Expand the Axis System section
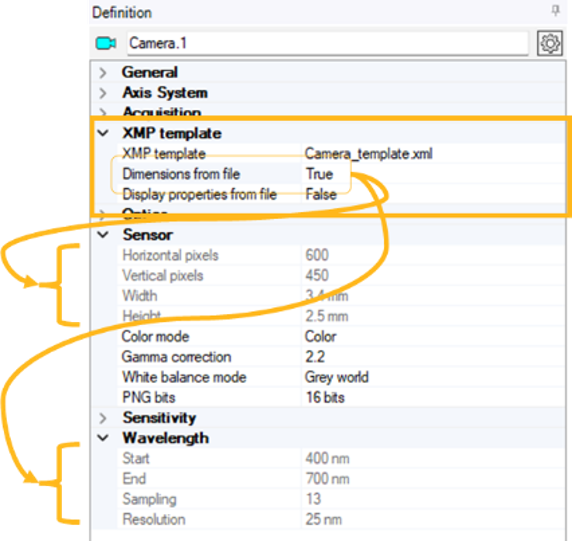This screenshot has height=542, width=572. coord(103,93)
